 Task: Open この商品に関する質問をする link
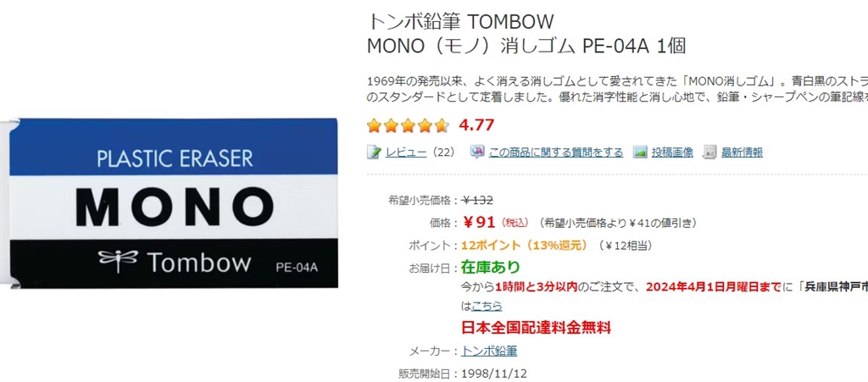(556, 152)
